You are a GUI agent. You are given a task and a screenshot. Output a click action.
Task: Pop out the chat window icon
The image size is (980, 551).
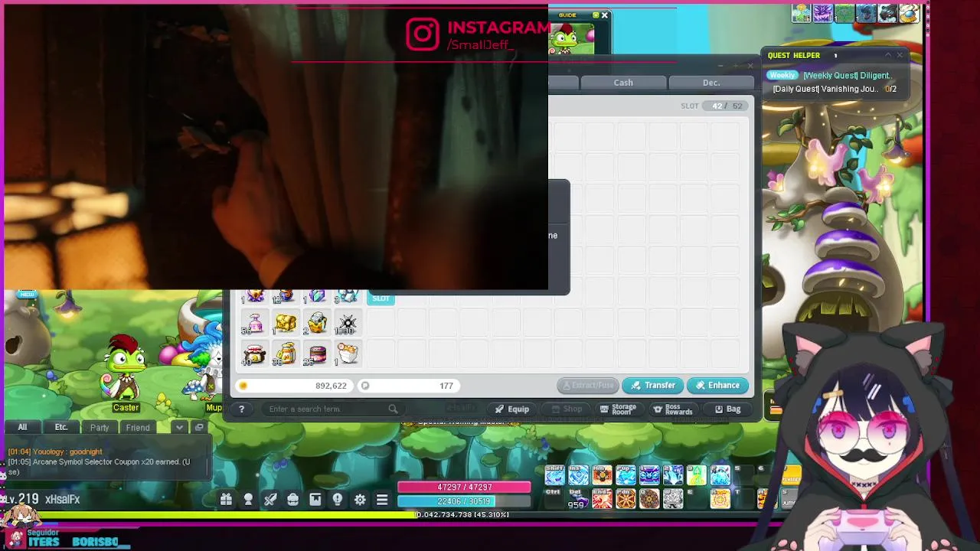click(199, 427)
